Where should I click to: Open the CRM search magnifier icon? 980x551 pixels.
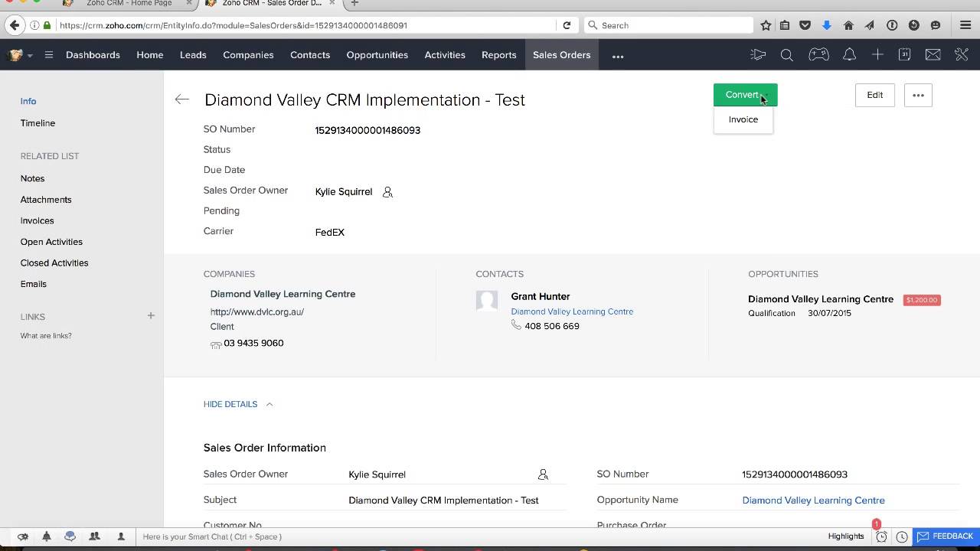pyautogui.click(x=786, y=54)
